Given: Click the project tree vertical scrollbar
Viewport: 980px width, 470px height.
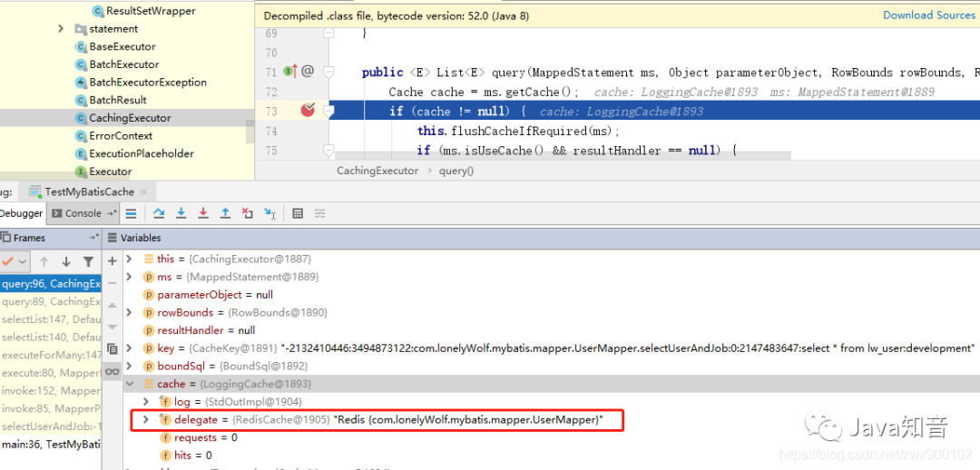Looking at the screenshot, I should click(x=250, y=132).
